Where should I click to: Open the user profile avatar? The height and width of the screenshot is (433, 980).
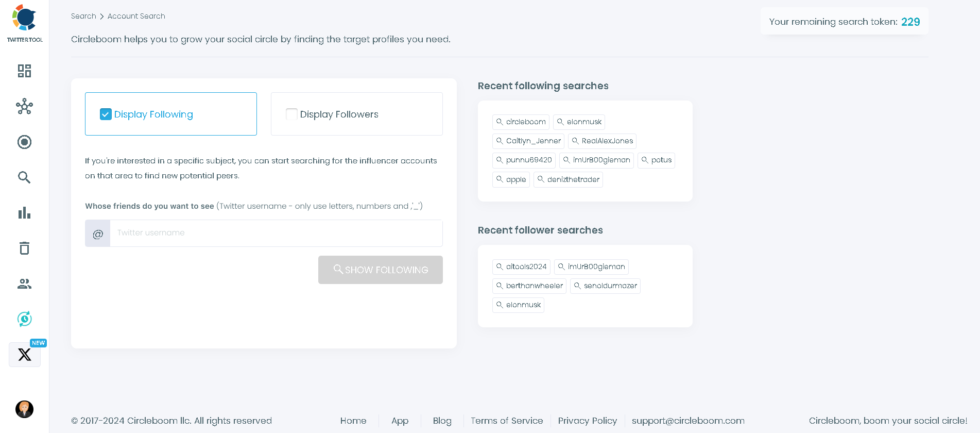[24, 409]
